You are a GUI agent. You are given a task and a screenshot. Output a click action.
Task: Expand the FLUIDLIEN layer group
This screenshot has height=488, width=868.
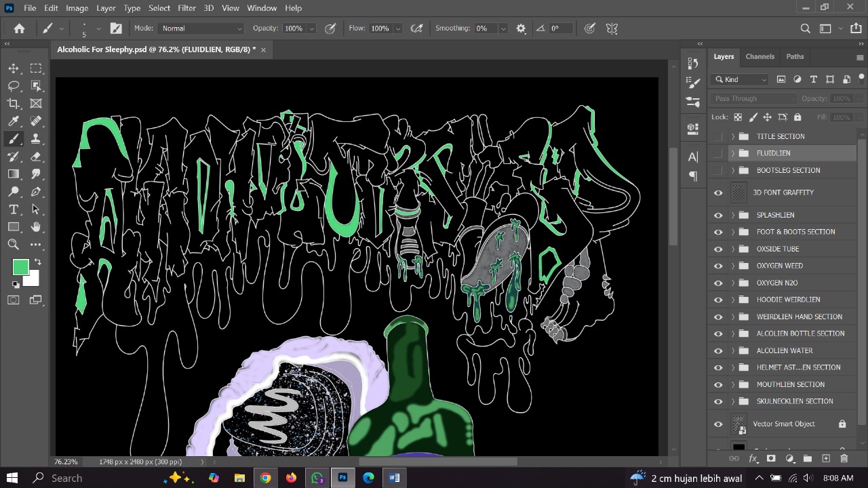coord(732,152)
